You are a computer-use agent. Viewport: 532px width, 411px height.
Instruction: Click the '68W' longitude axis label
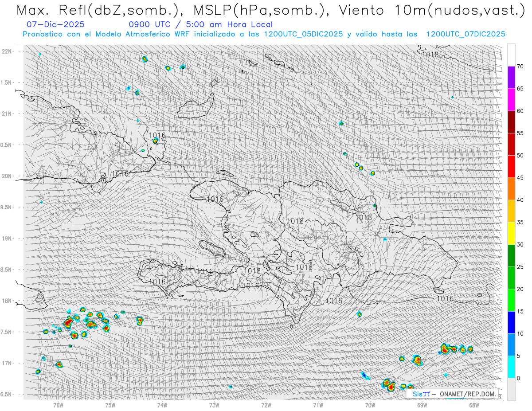(473, 404)
